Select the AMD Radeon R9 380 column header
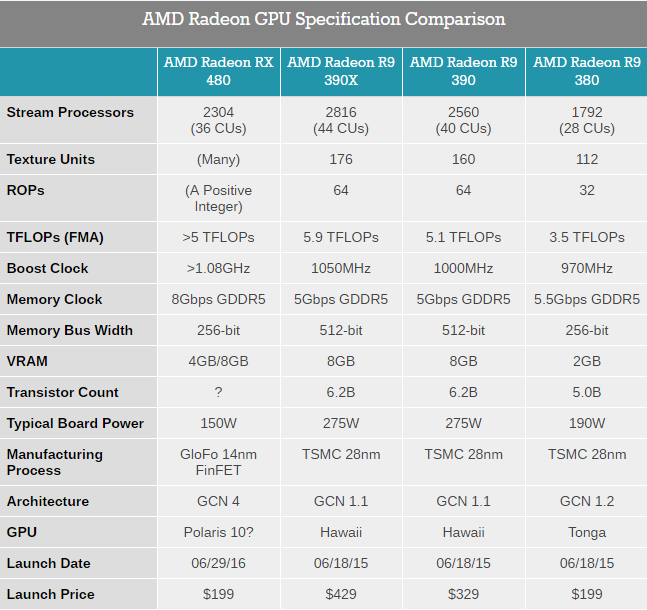The height and width of the screenshot is (610, 647). [x=587, y=71]
